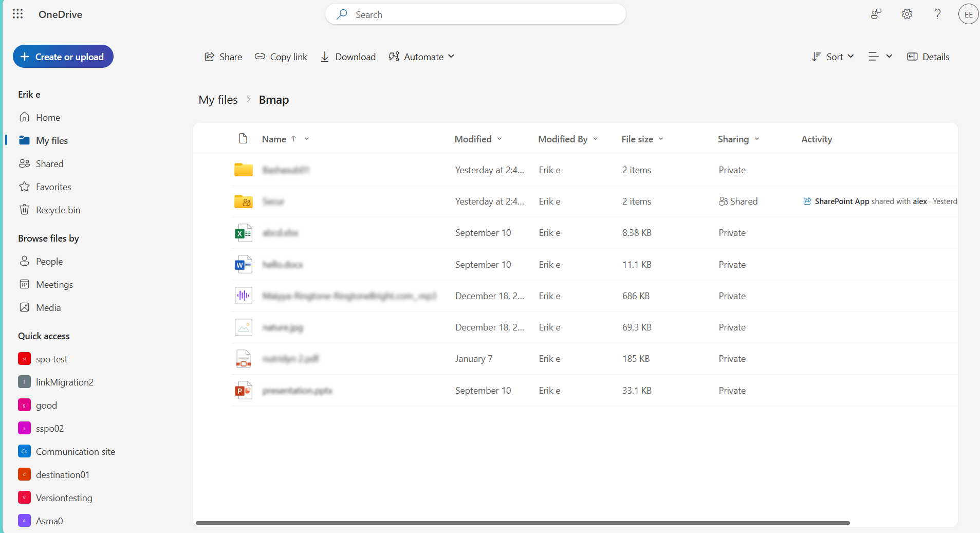Image resolution: width=980 pixels, height=533 pixels.
Task: Click the 185 KB file size cell
Action: (x=636, y=359)
